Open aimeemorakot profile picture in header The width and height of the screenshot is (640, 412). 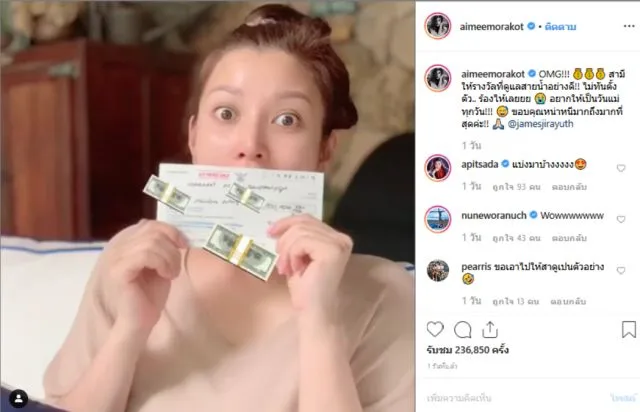point(438,26)
